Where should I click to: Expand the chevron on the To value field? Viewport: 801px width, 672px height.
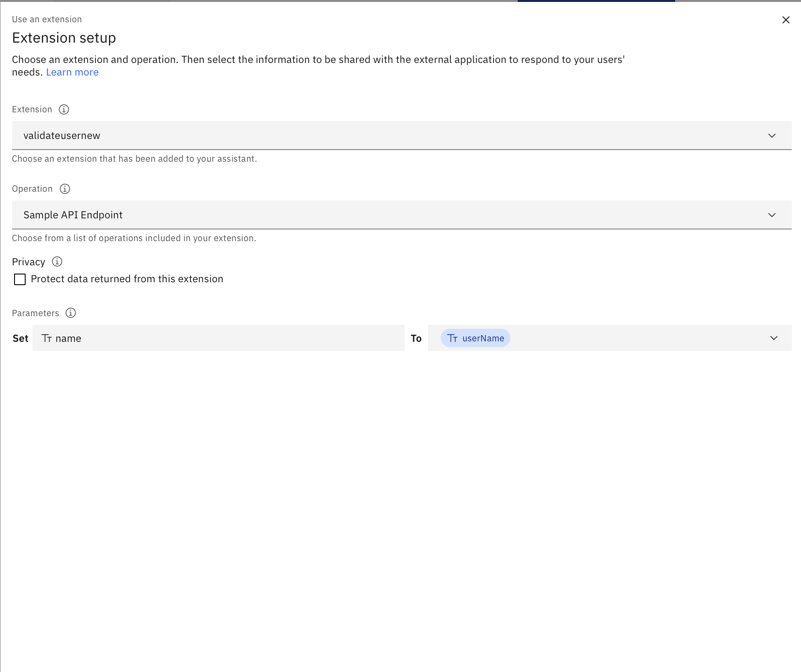(x=774, y=338)
